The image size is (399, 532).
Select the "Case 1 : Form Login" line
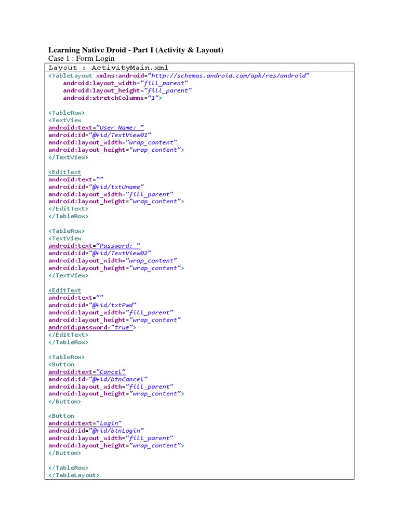pyautogui.click(x=82, y=58)
